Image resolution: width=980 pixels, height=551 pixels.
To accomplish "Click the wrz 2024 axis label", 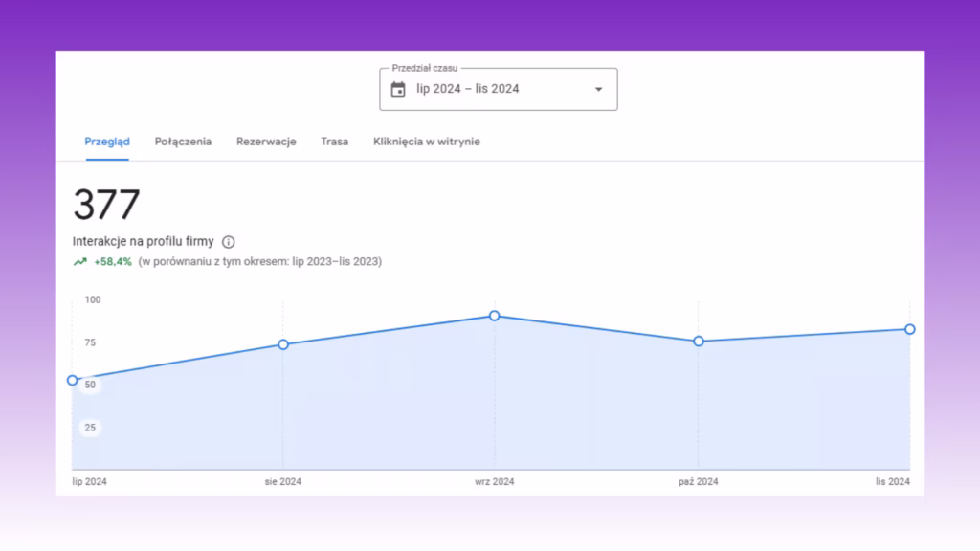I will point(495,482).
